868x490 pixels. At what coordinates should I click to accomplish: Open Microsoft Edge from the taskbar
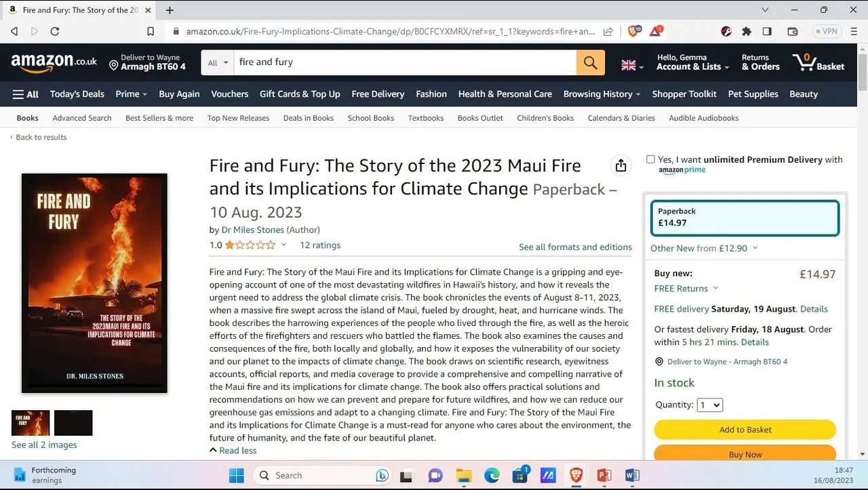coord(492,475)
